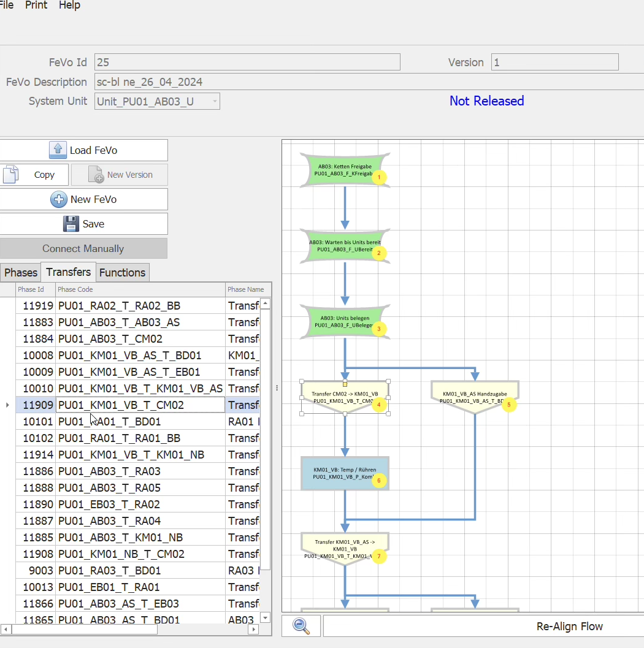Select Phase Id cell 9003
This screenshot has height=648, width=644.
(36, 570)
